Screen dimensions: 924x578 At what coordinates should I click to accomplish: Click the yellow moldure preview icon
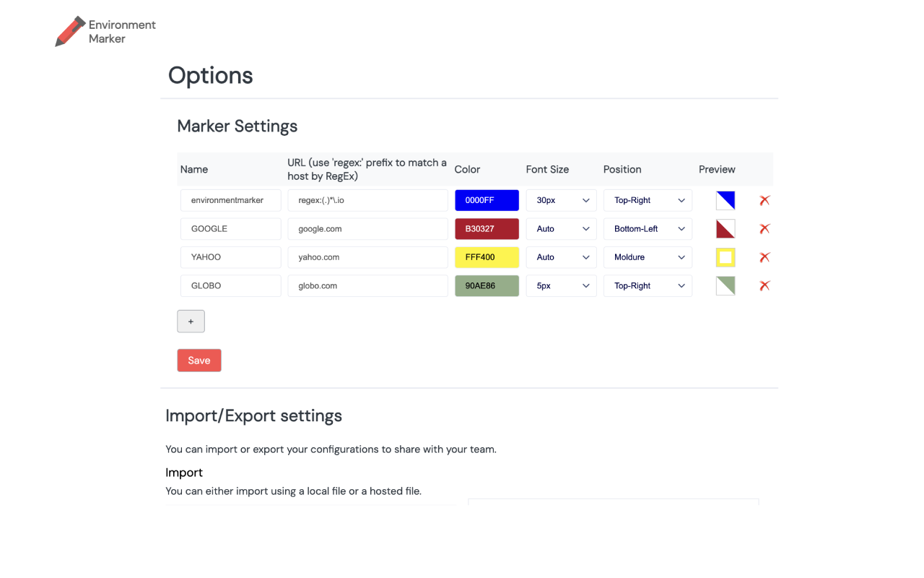pyautogui.click(x=725, y=257)
